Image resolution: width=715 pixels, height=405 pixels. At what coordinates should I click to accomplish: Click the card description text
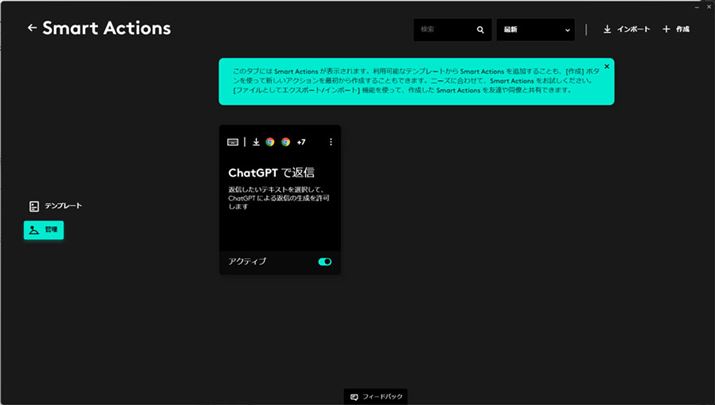pyautogui.click(x=279, y=198)
